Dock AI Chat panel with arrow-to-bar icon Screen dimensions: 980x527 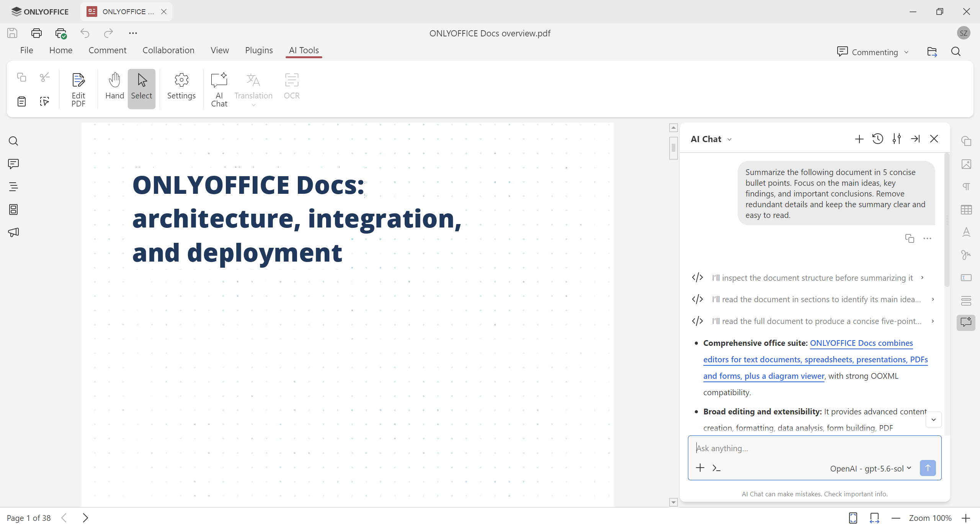(915, 139)
